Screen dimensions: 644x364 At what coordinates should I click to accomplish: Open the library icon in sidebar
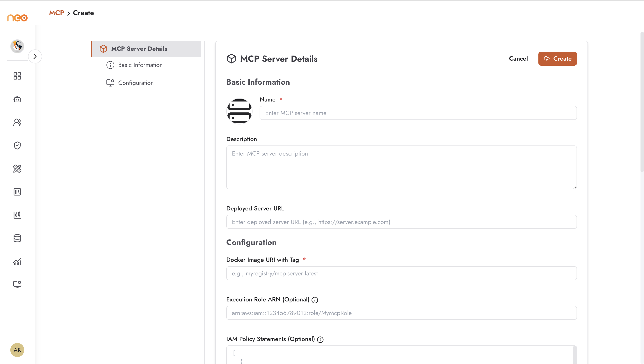click(x=17, y=192)
